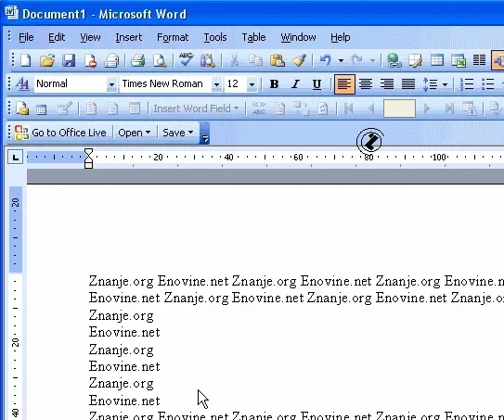Open a file with the Open folder icon
The height and width of the screenshot is (420, 504).
[x=47, y=60]
